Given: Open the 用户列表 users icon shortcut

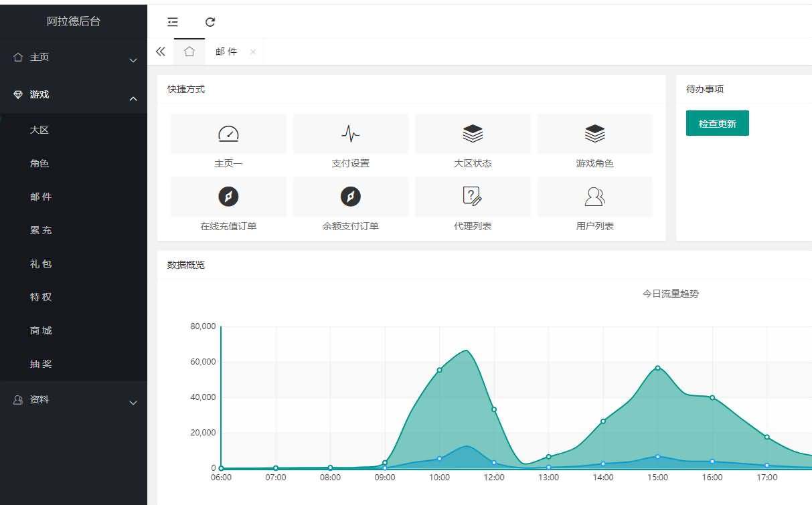Looking at the screenshot, I should pos(594,197).
